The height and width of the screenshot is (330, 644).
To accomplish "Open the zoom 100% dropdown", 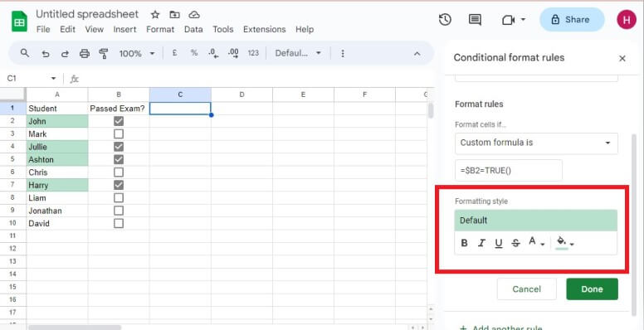I will 137,53.
